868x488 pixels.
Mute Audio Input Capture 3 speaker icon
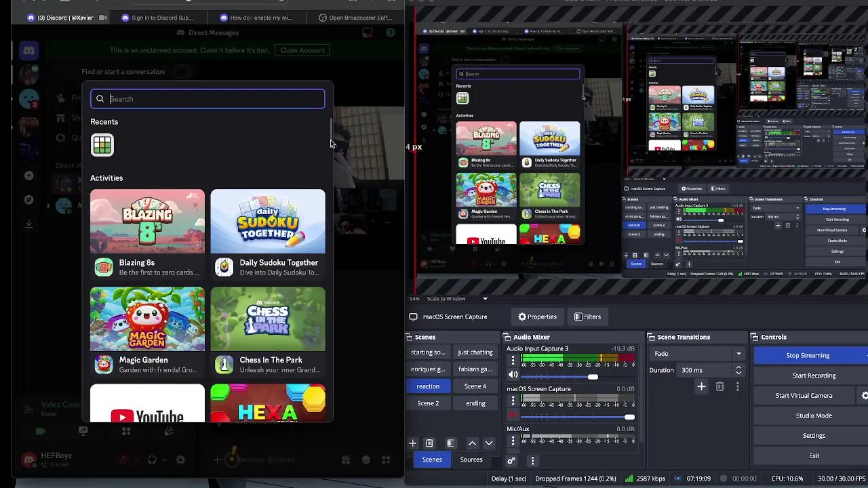tap(513, 375)
